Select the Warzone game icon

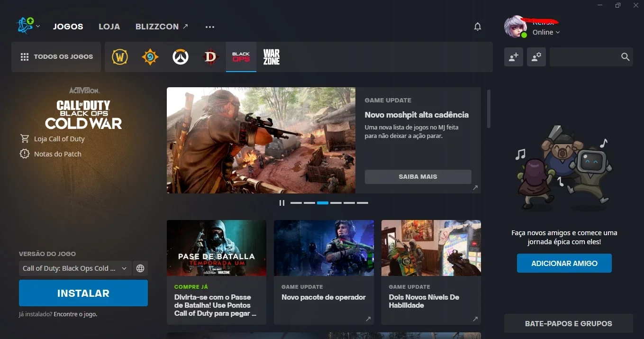272,57
